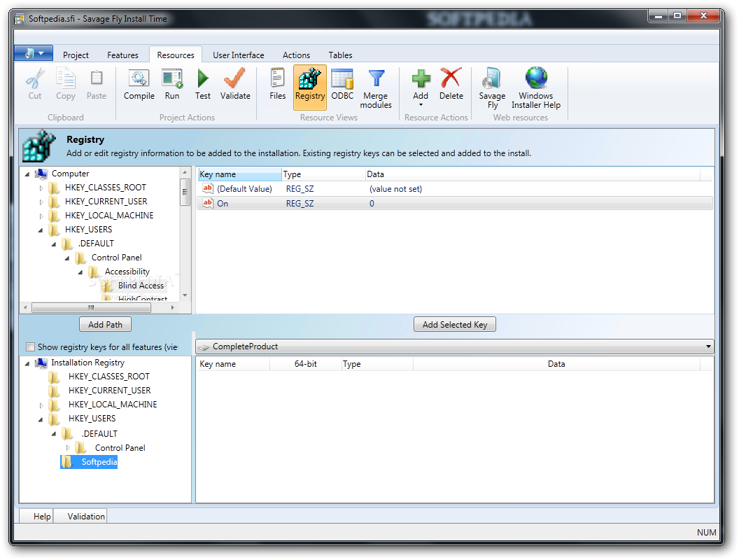Viewport: 739px width, 560px height.
Task: Click the Paste clipboard icon
Action: click(96, 78)
